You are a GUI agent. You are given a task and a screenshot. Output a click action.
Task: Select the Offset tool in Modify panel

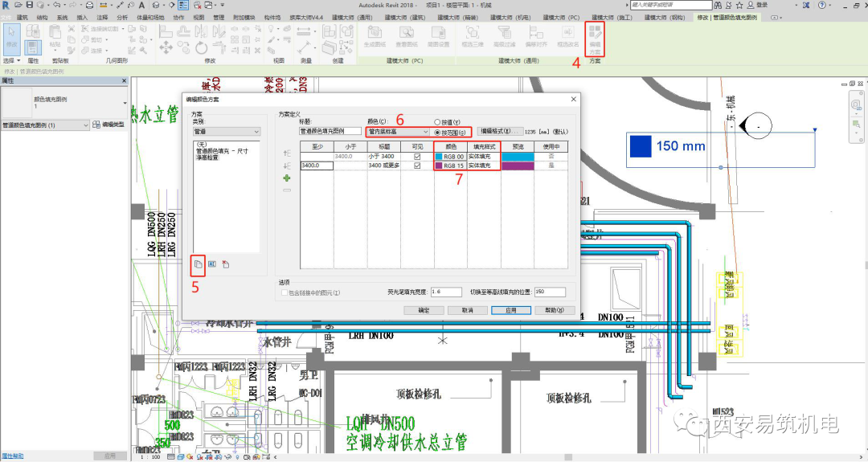click(x=184, y=31)
